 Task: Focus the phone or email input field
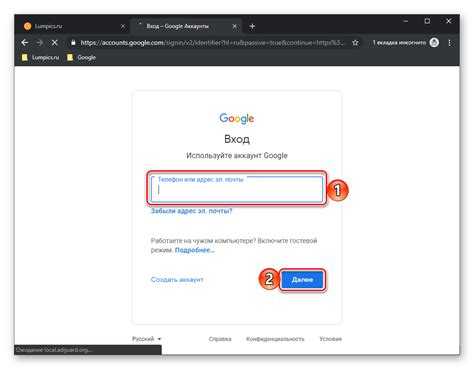(x=237, y=189)
